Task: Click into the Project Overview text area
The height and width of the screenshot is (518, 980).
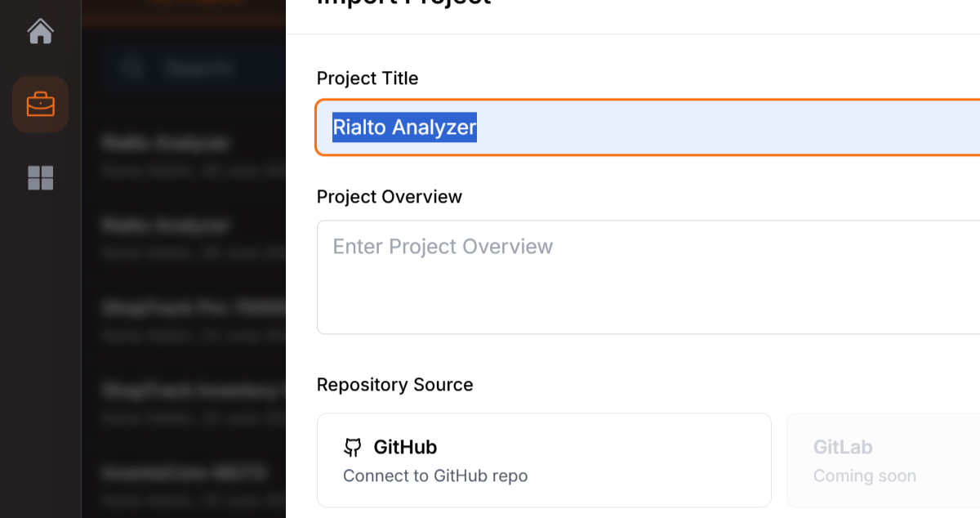Action: pyautogui.click(x=648, y=277)
